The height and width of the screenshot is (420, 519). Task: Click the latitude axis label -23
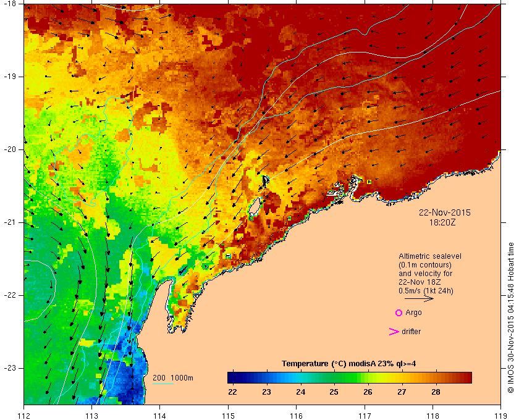(x=9, y=368)
